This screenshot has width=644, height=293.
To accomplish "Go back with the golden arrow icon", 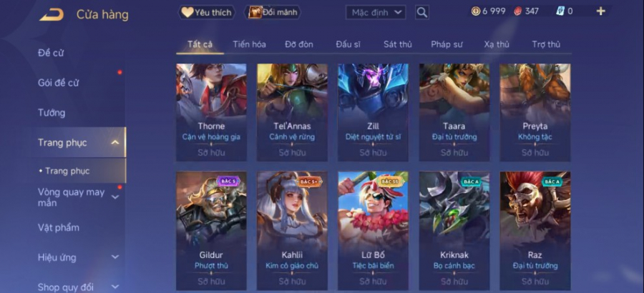I will click(x=52, y=15).
